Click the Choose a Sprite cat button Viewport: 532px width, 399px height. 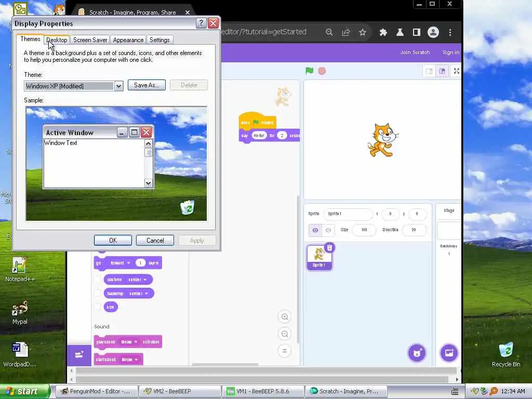(417, 353)
